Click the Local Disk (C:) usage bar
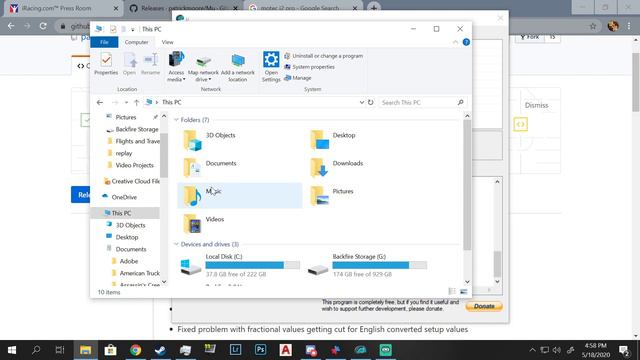 tap(253, 265)
